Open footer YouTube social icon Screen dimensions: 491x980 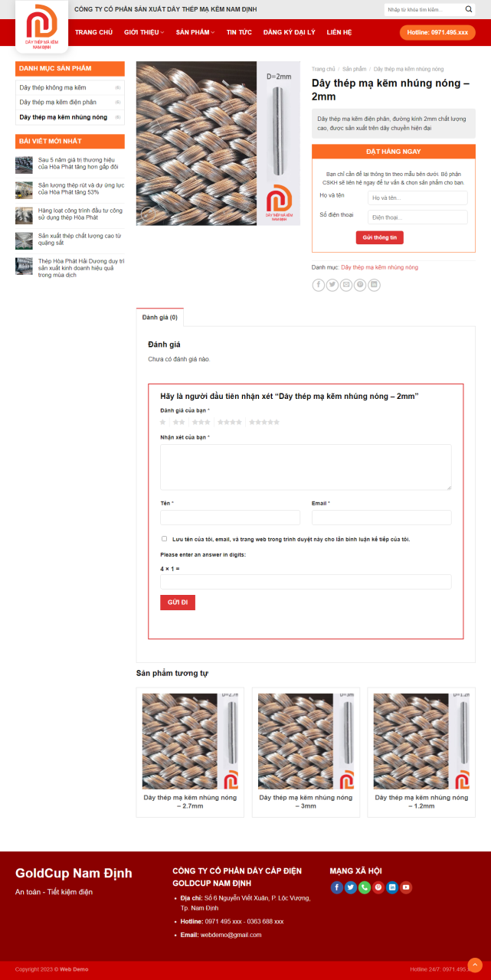pyautogui.click(x=406, y=887)
